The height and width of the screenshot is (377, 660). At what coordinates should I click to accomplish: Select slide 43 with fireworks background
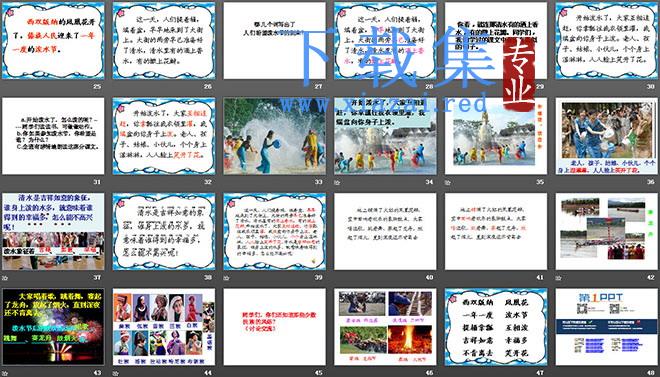[53, 327]
